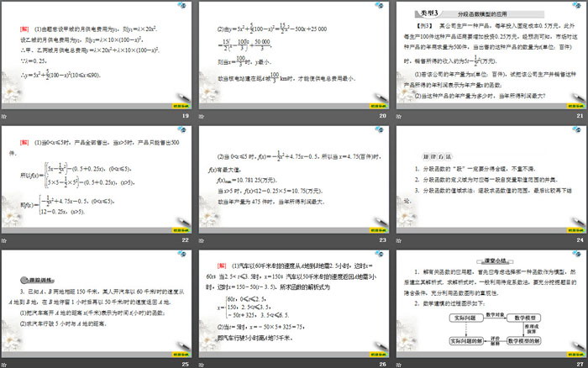Click the blue logo icon atop slide 19
The height and width of the screenshot is (368, 588).
tap(182, 5)
